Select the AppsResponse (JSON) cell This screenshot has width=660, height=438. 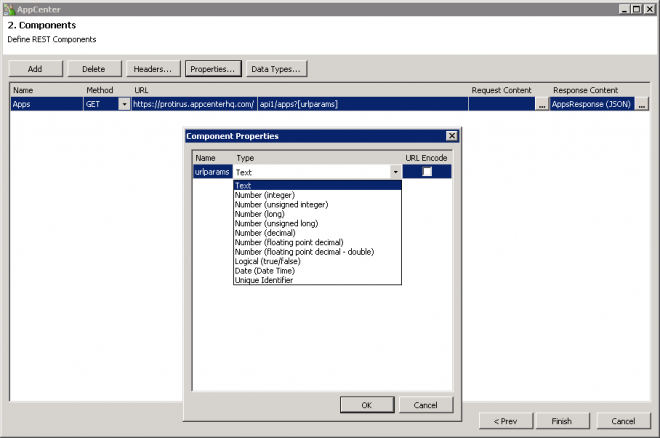click(592, 104)
